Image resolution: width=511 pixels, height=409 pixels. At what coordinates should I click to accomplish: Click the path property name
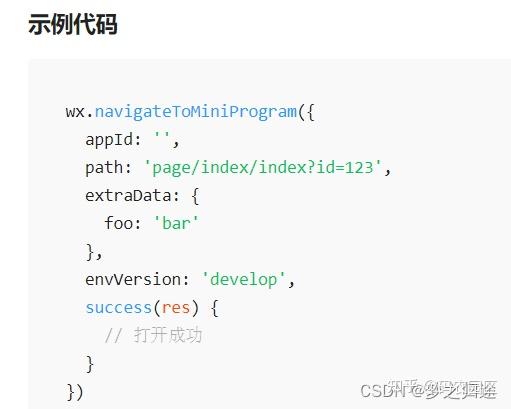coord(104,168)
